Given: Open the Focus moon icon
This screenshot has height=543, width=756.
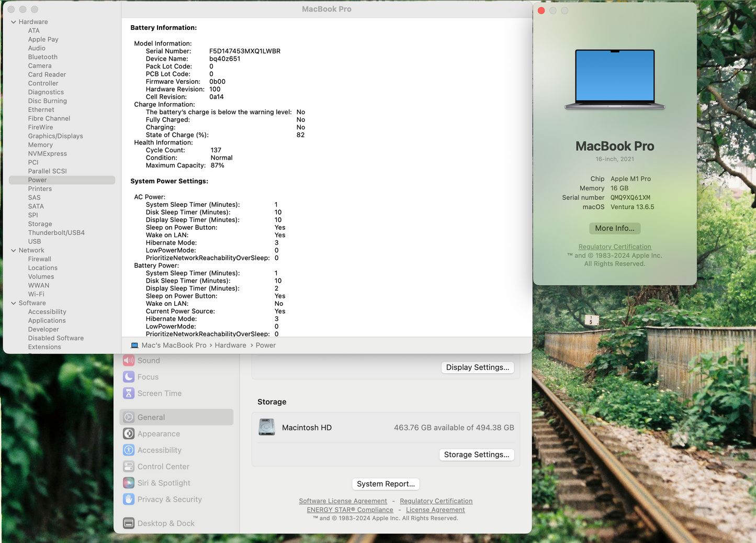Looking at the screenshot, I should click(x=129, y=377).
